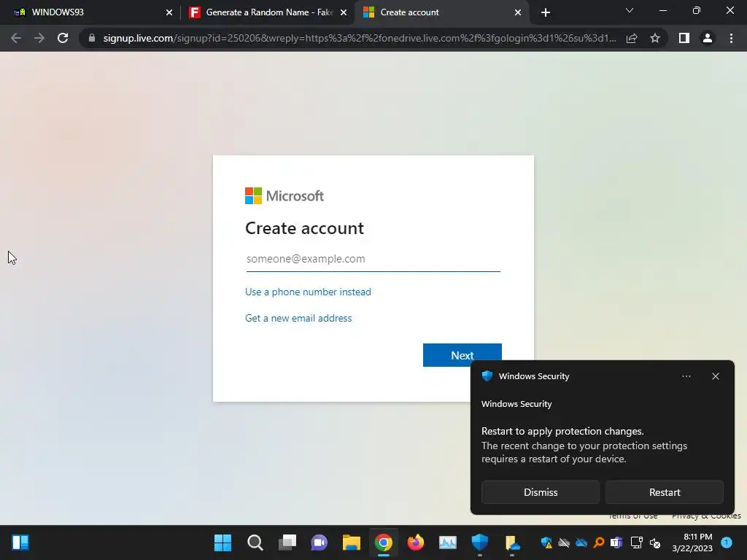Reload the current page

[x=63, y=38]
